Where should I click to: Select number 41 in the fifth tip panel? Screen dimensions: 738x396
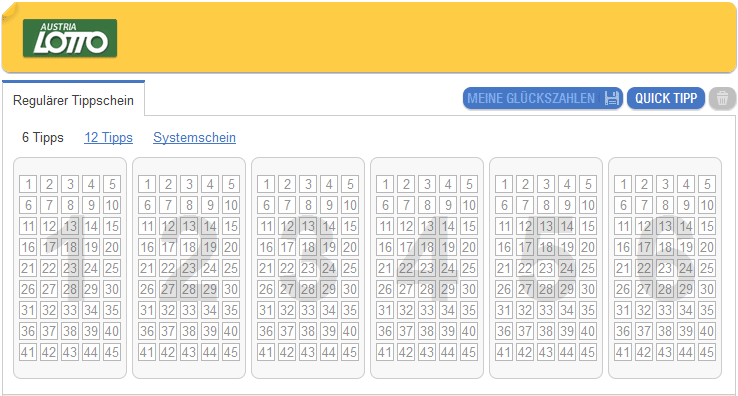click(x=504, y=352)
